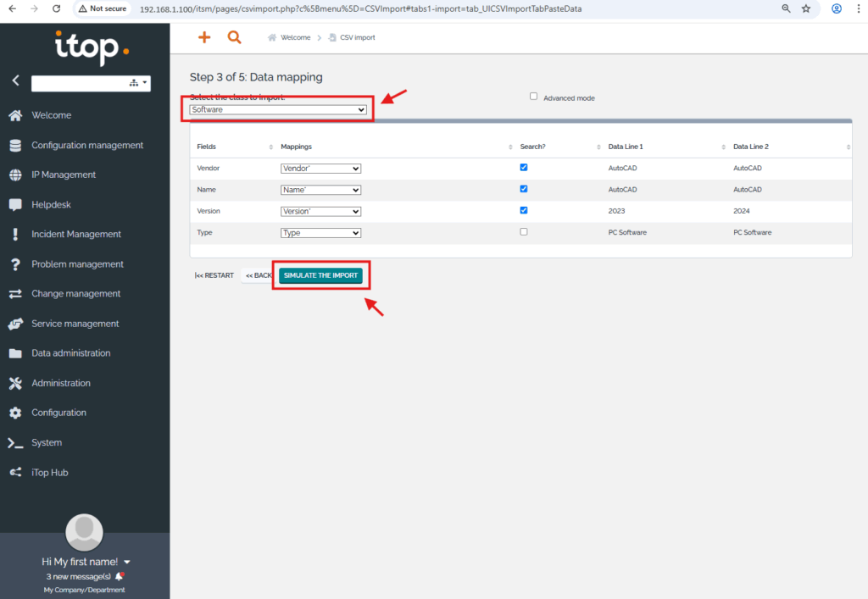Collapse the sidebar with the back arrow
868x599 pixels.
tap(15, 80)
